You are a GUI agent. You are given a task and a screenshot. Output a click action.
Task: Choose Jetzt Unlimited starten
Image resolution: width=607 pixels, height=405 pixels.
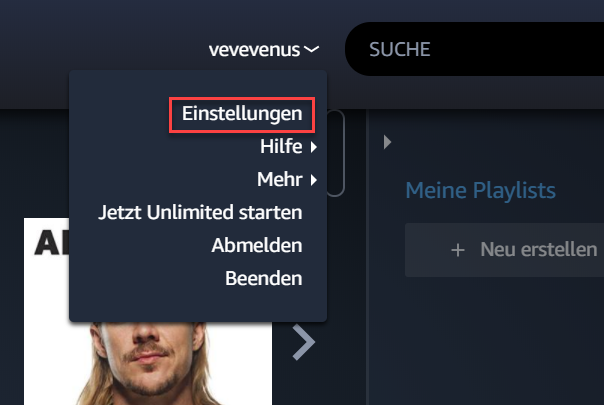(x=200, y=213)
